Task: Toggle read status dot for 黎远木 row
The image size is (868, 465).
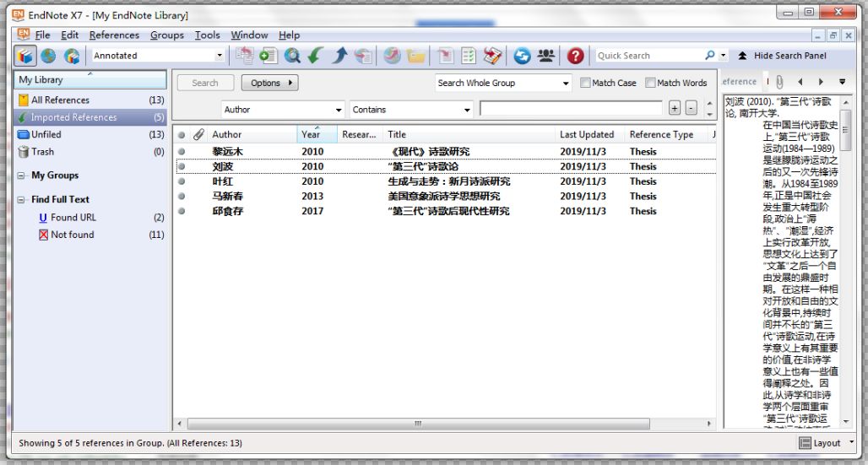Action: point(182,151)
